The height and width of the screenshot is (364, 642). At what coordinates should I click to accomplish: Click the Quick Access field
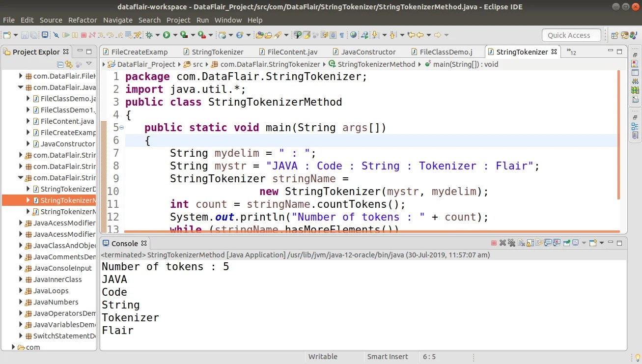click(x=571, y=35)
